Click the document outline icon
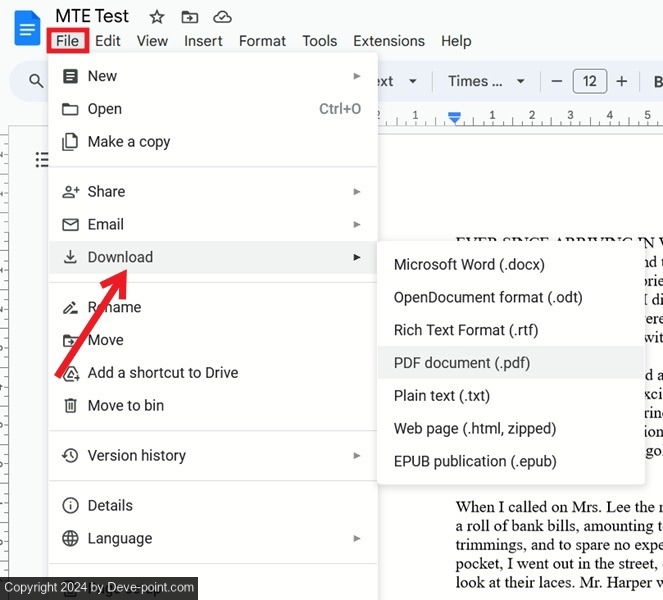 tap(42, 159)
